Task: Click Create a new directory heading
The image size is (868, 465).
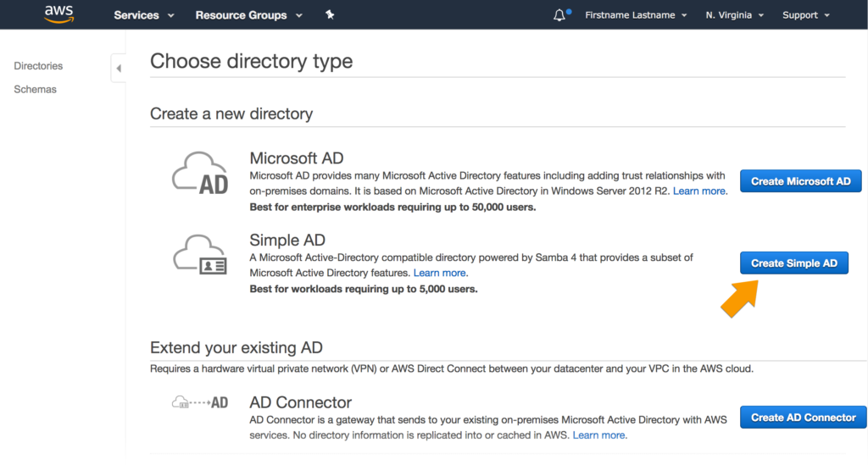Action: (x=231, y=113)
